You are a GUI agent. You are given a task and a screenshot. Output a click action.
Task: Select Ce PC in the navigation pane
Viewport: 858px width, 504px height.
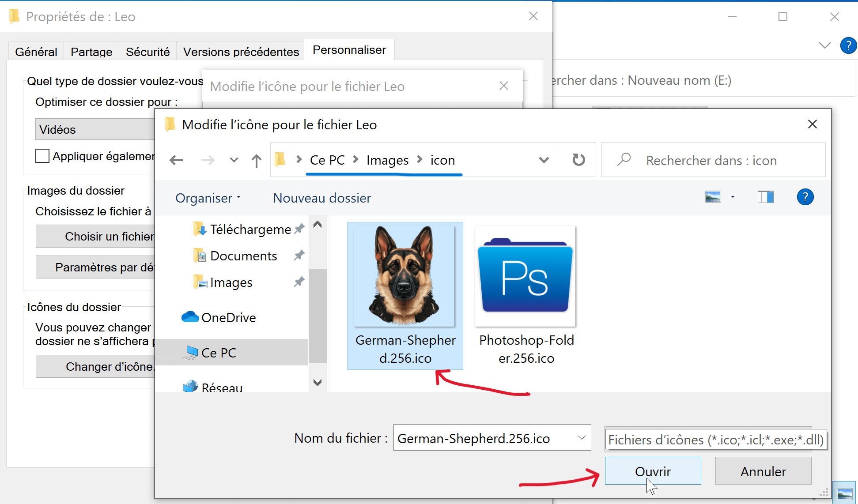pyautogui.click(x=219, y=352)
